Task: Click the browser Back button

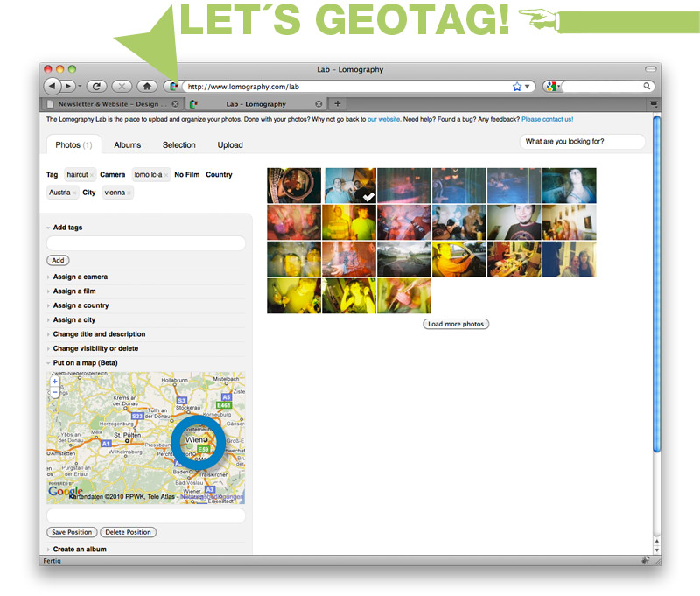Action: 52,86
